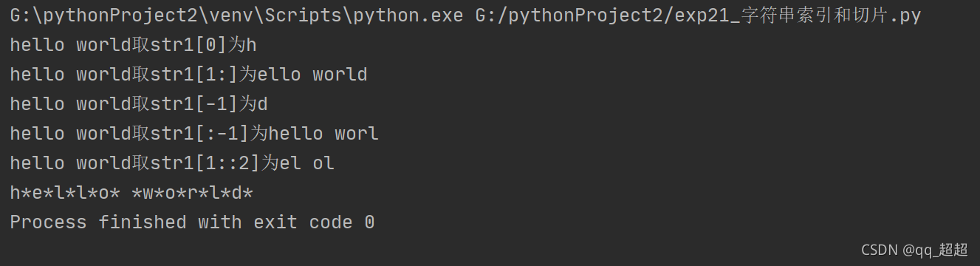Click the python.exe interpreter path

pyautogui.click(x=236, y=16)
